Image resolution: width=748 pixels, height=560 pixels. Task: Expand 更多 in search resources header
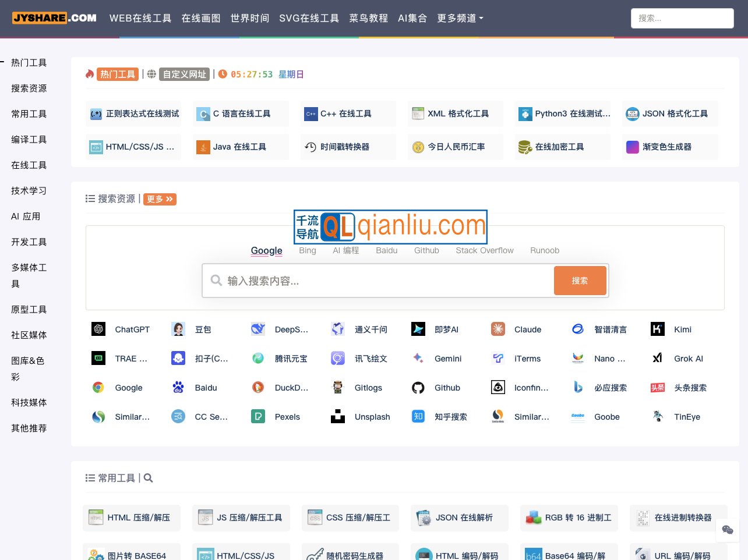[x=160, y=199]
